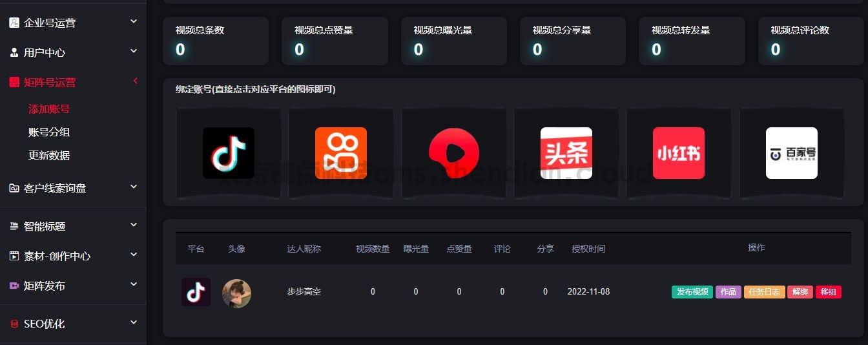Click the 解绑 unbind button
The image size is (868, 345).
(800, 292)
